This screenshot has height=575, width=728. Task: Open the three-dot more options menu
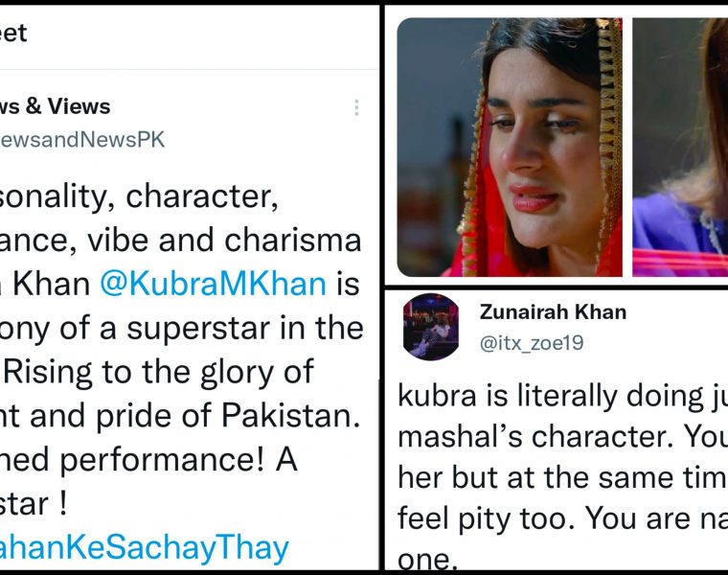coord(356,107)
